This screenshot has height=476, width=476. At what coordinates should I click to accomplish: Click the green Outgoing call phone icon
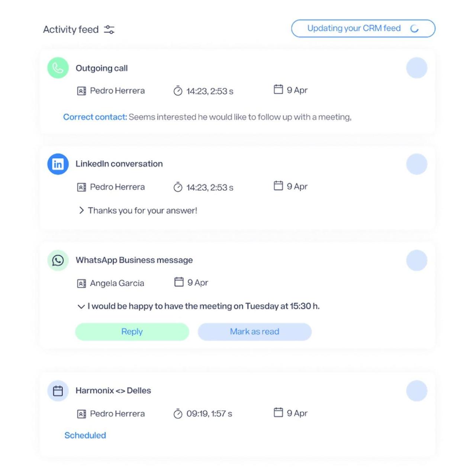[x=58, y=68]
